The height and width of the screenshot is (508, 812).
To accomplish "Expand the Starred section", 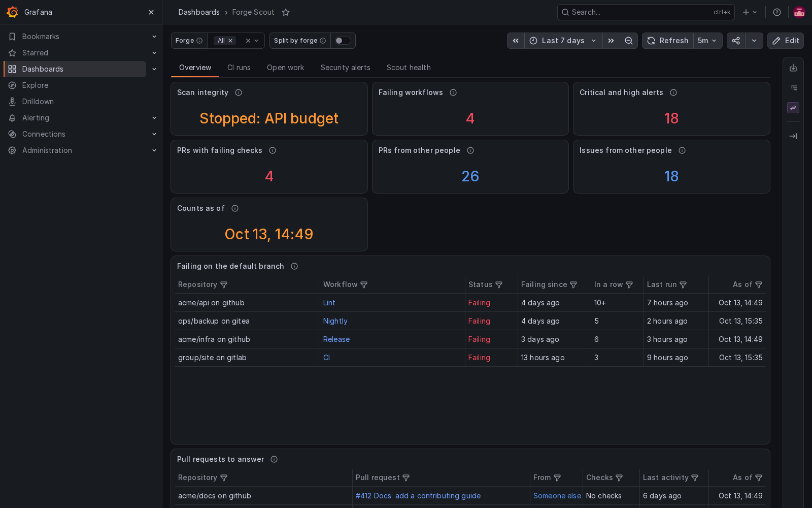I will pyautogui.click(x=154, y=53).
